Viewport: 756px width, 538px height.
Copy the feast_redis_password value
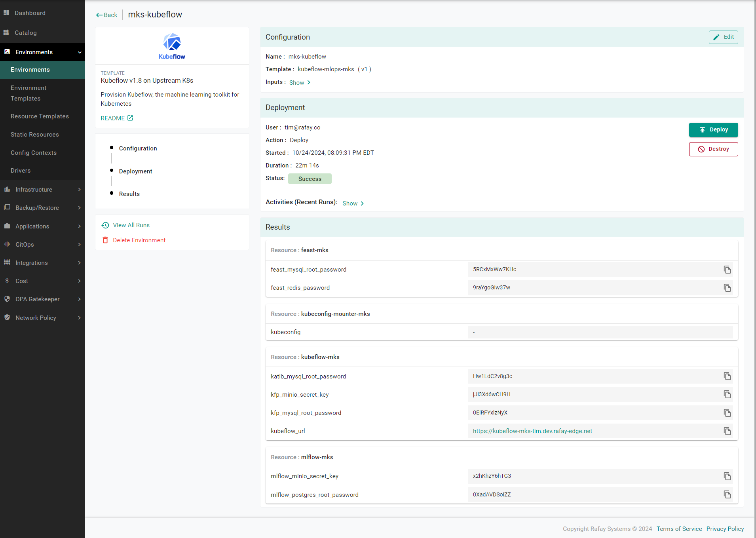click(727, 288)
